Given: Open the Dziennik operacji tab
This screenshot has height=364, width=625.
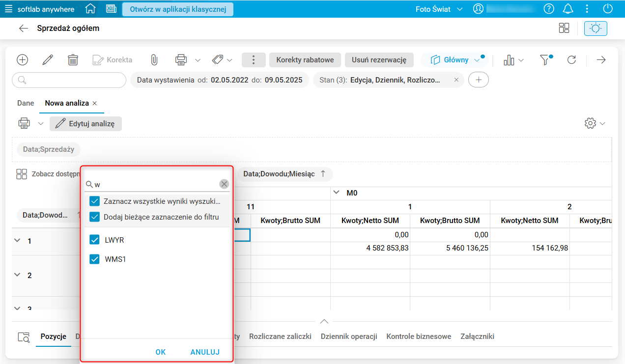Looking at the screenshot, I should (349, 336).
